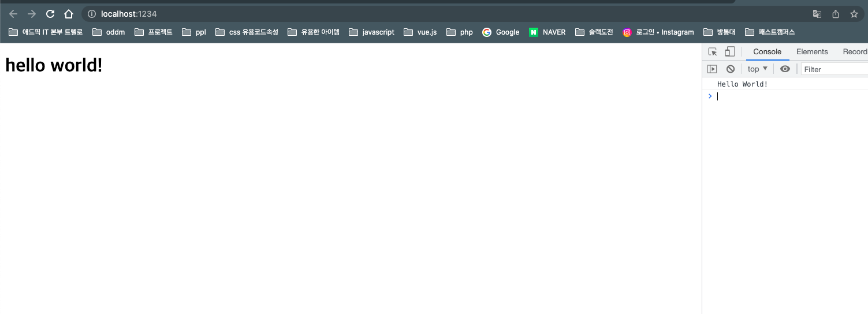Viewport: 868px width, 314px height.
Task: Open the css 유용코드속성 bookmark folder
Action: tap(247, 32)
